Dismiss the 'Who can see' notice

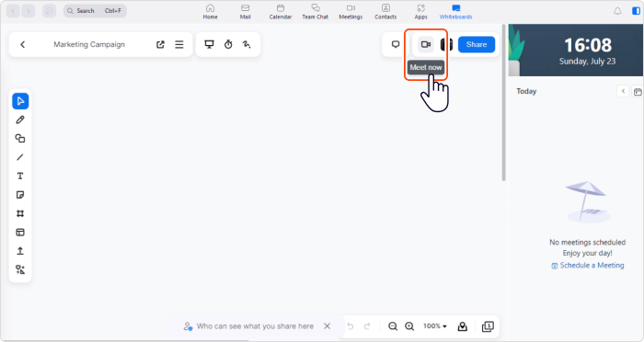(x=327, y=326)
